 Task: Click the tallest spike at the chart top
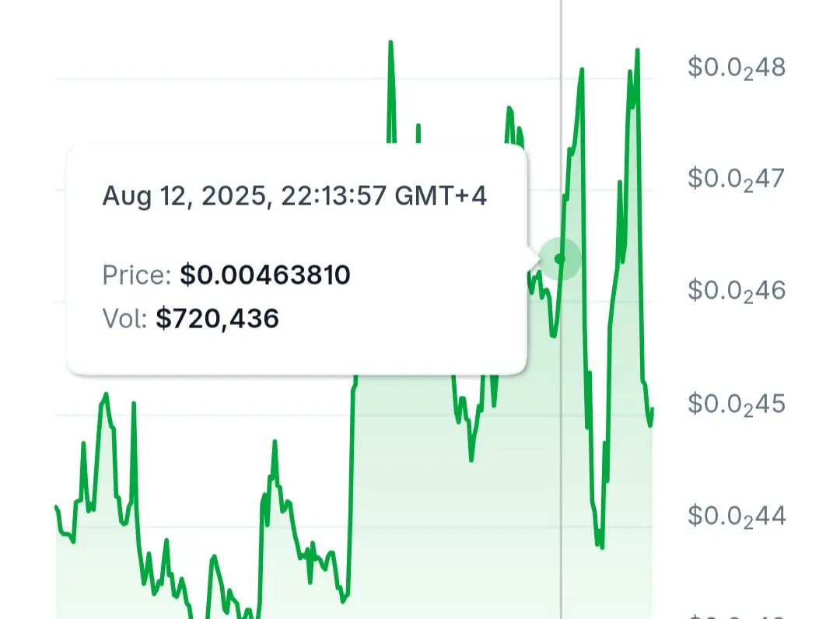[x=390, y=44]
